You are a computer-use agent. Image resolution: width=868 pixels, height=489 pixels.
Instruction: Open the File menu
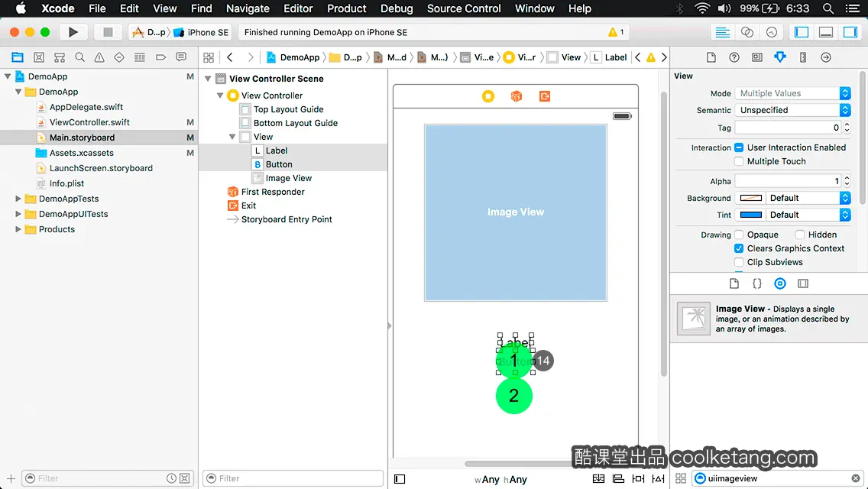[x=97, y=8]
